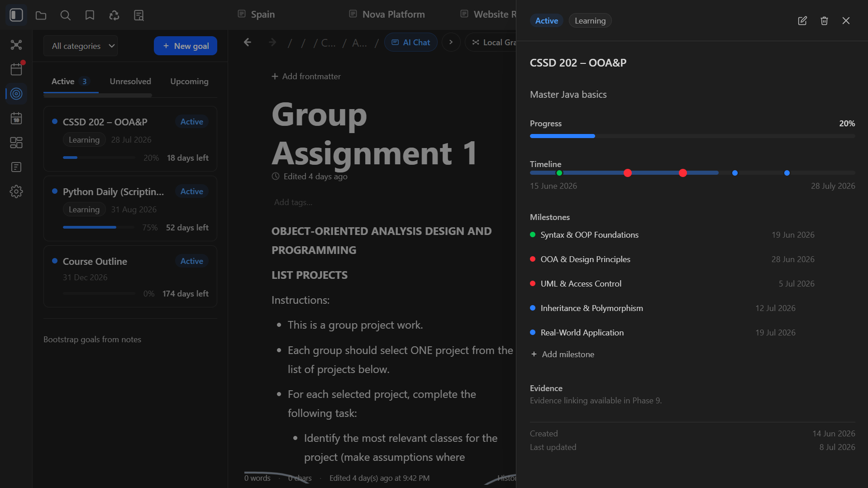The height and width of the screenshot is (488, 868).
Task: Open the search magnifier icon
Action: [x=65, y=15]
